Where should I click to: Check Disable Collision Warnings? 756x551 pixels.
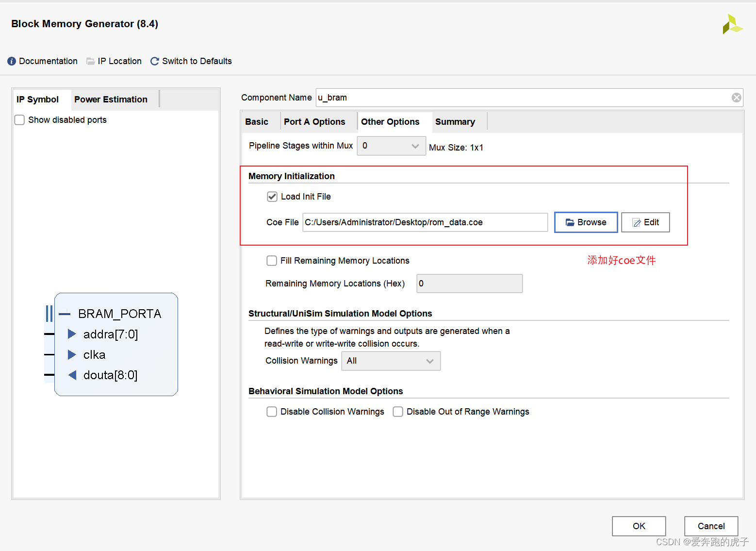point(272,412)
